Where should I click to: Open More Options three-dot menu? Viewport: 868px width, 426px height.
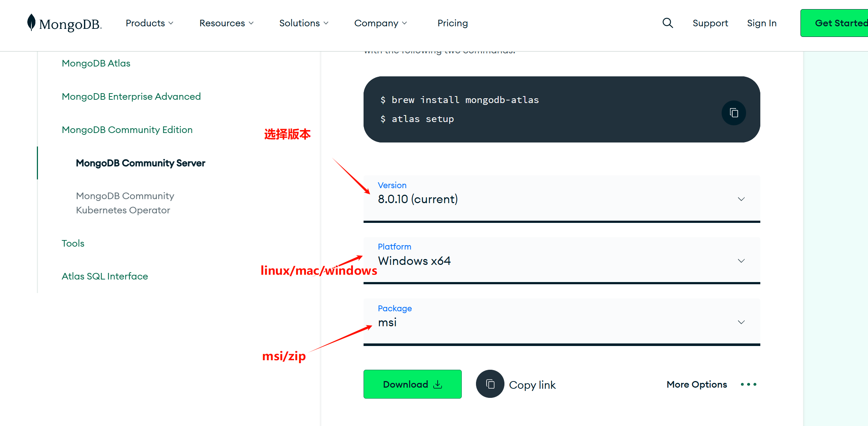748,384
